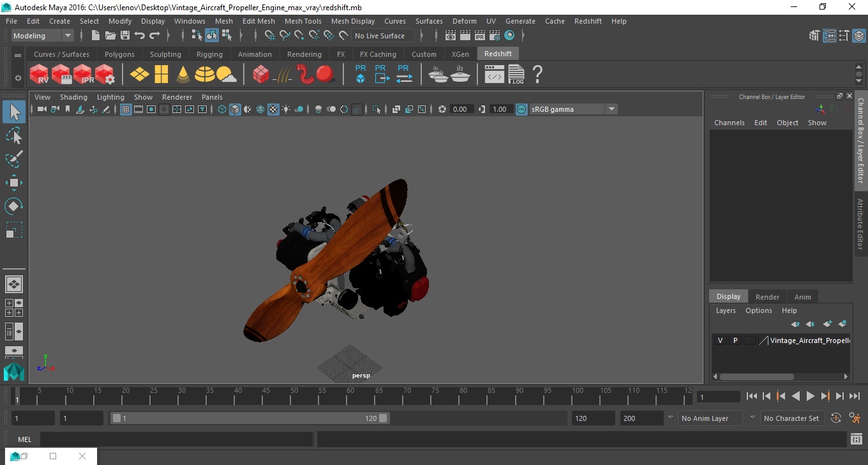
Task: Open the Redshift menu in menu bar
Action: (588, 21)
